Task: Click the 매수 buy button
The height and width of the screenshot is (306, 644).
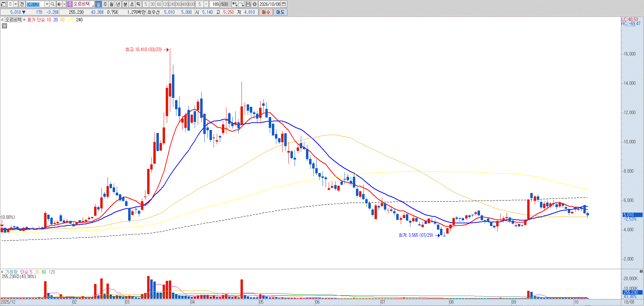Action: tap(266, 12)
